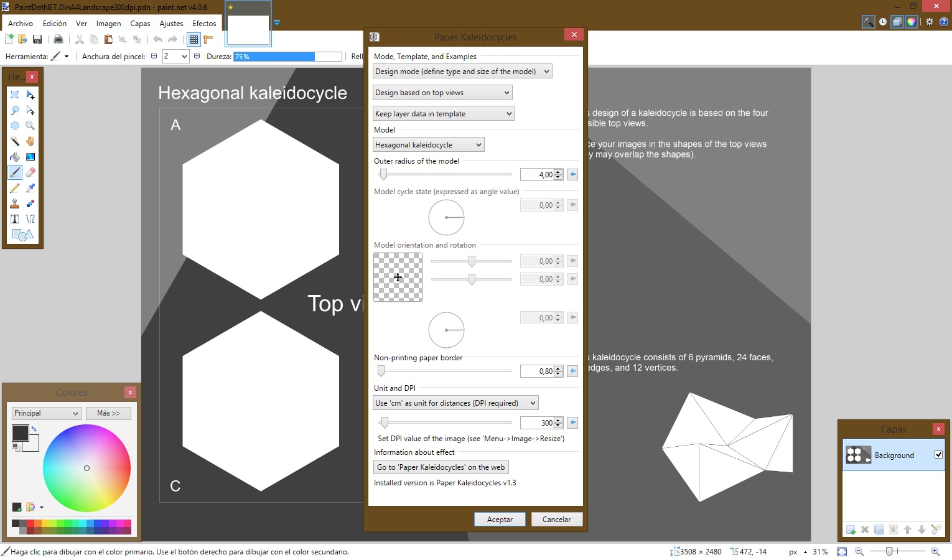Select the Recolor tool
The width and height of the screenshot is (952, 560).
point(30,203)
